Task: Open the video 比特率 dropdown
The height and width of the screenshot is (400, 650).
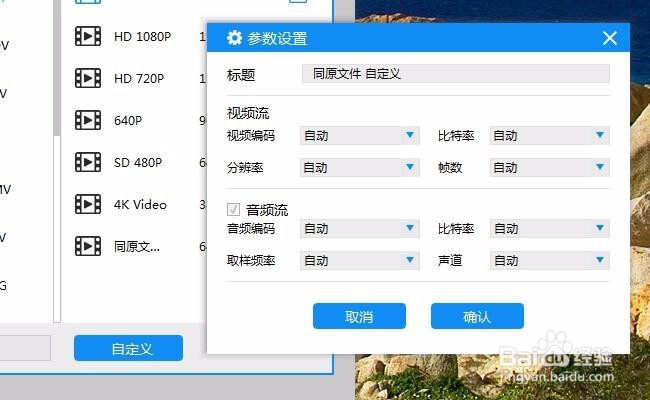Action: click(549, 136)
